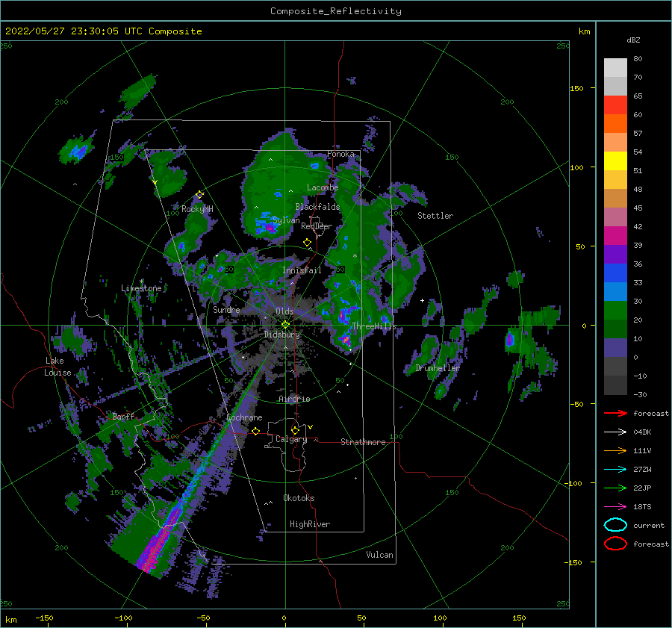Viewport: 672px width, 628px height.
Task: Click the Olds town label
Action: [x=284, y=311]
